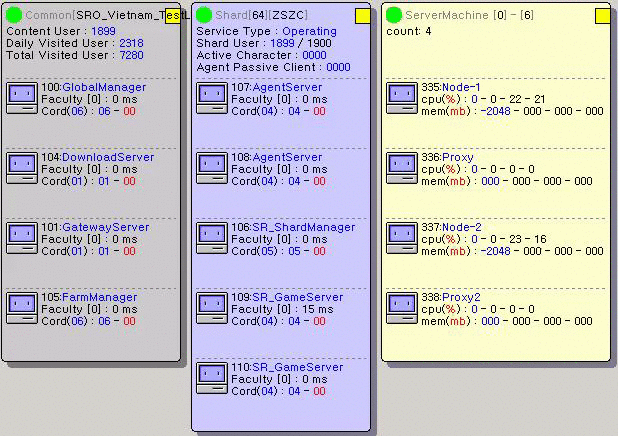Collapse the Shard panel using yellow square

pyautogui.click(x=362, y=16)
